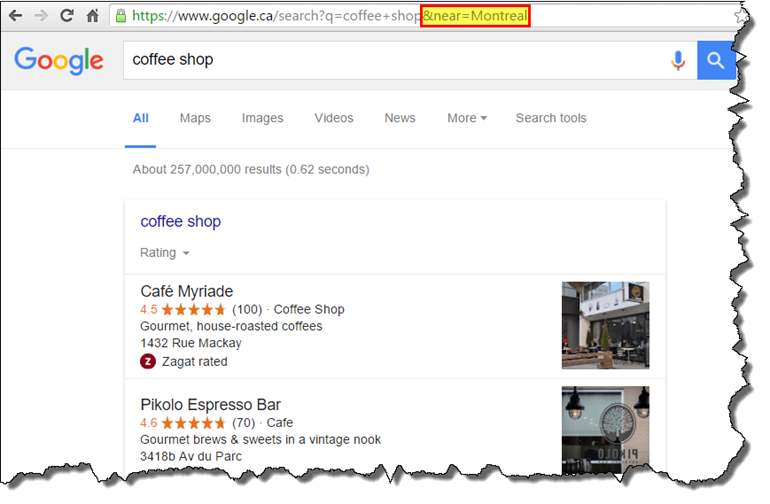Click the Café Myriade storefront photo
This screenshot has height=504, width=770.
click(605, 325)
